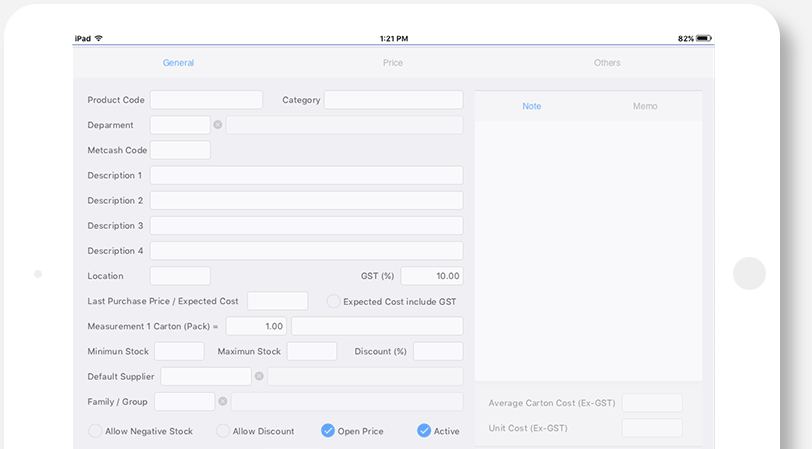Tap the Measurement 1 Carton (Pack) = label

(x=153, y=326)
